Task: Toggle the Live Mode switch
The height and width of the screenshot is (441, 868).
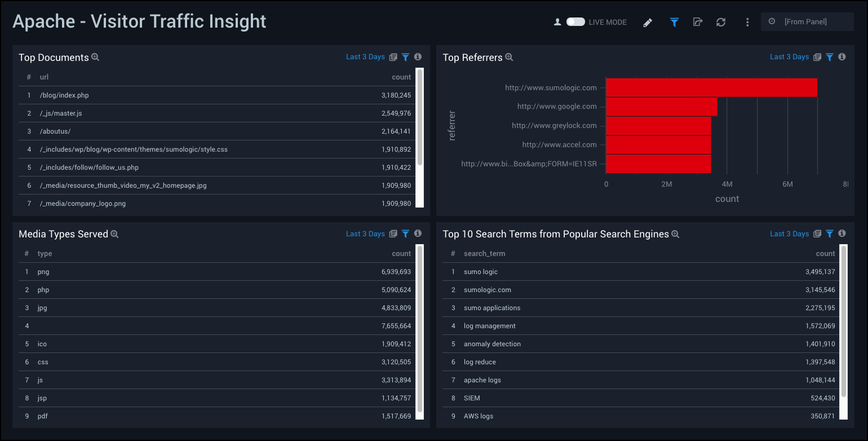Action: pos(575,22)
